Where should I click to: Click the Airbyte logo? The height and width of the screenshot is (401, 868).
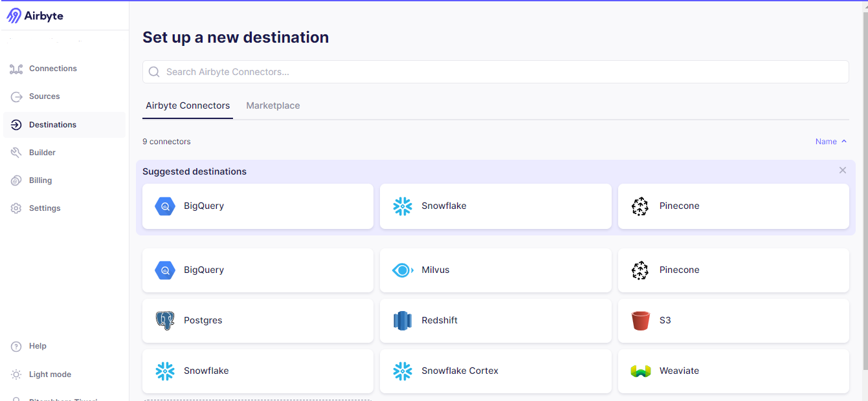pos(35,16)
